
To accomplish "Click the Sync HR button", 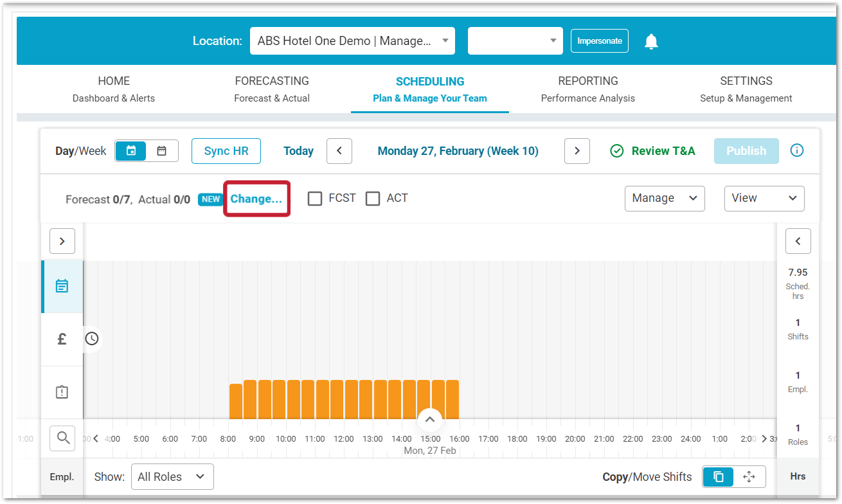I will pos(226,151).
